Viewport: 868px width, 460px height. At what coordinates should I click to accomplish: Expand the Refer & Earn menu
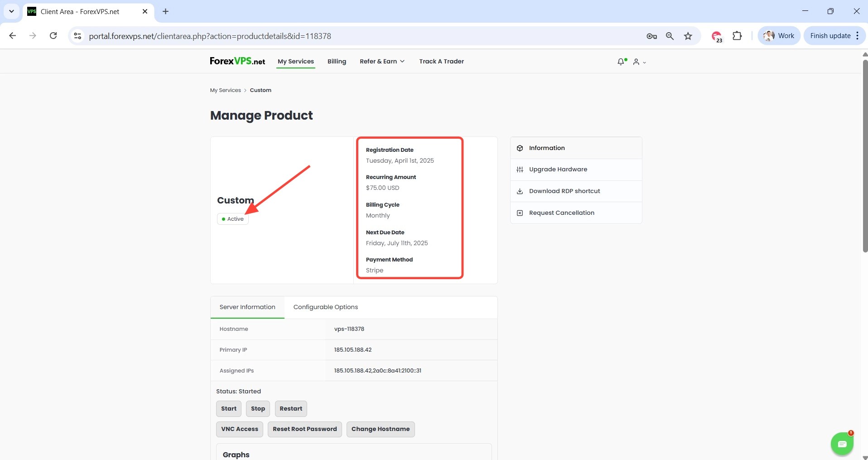point(382,61)
